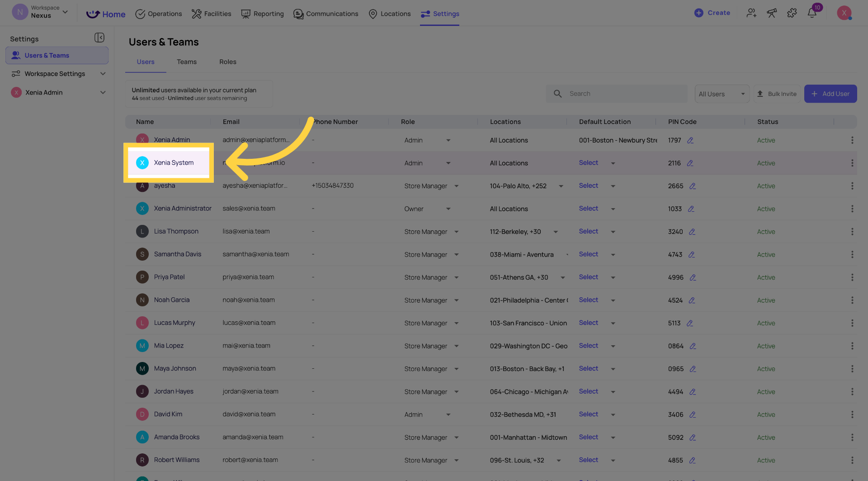The width and height of the screenshot is (868, 481).
Task: Open more options for Mia Lopez row
Action: [x=852, y=346]
